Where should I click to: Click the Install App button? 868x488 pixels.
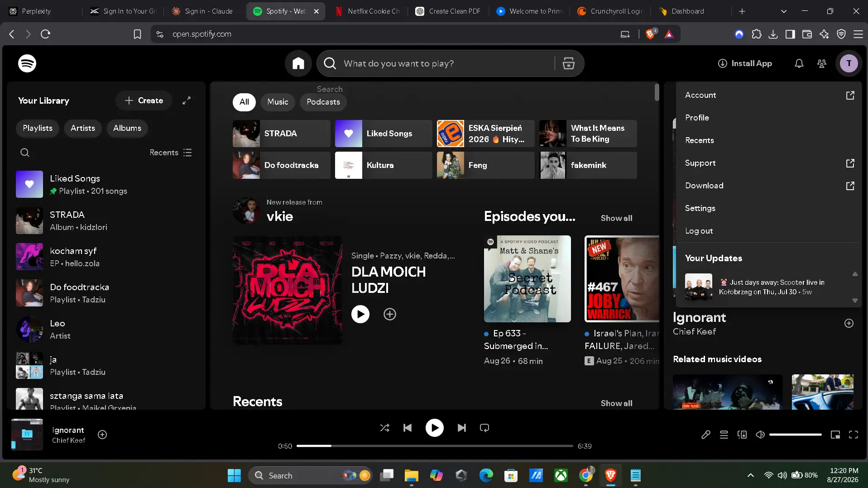tap(745, 63)
